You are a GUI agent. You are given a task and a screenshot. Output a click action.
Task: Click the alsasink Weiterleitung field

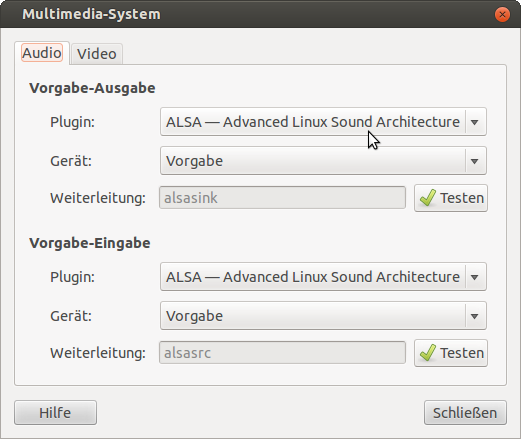282,198
